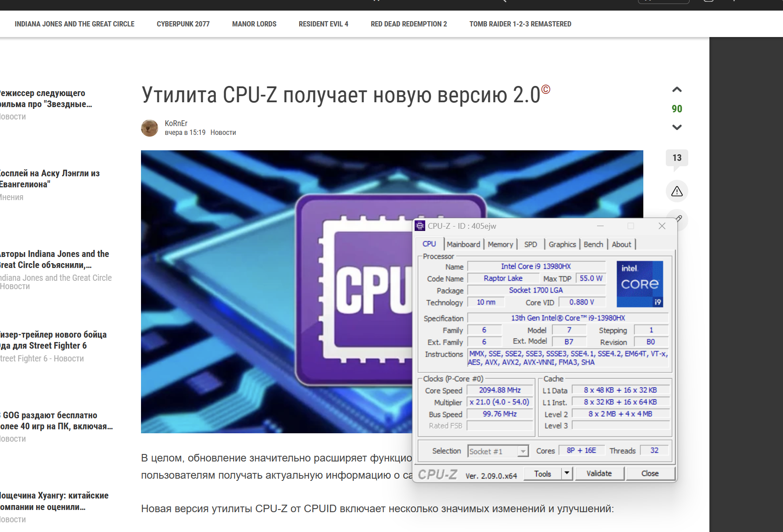
Task: Click the Code Name value Raptor Lake
Action: pyautogui.click(x=503, y=278)
